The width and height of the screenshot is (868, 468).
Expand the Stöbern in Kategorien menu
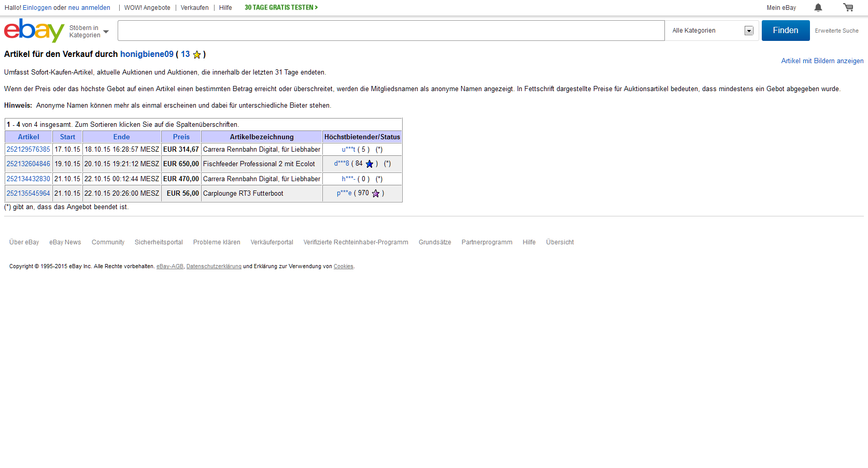pyautogui.click(x=89, y=32)
